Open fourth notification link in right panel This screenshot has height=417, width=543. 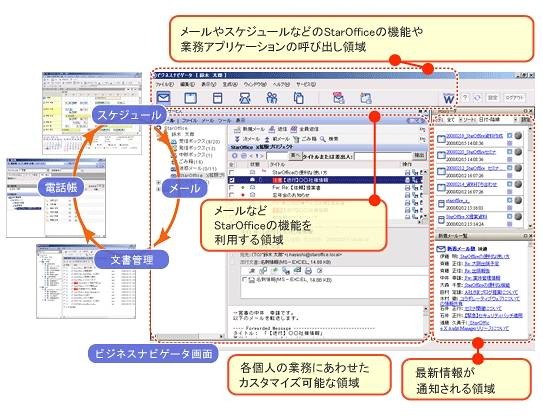[472, 184]
